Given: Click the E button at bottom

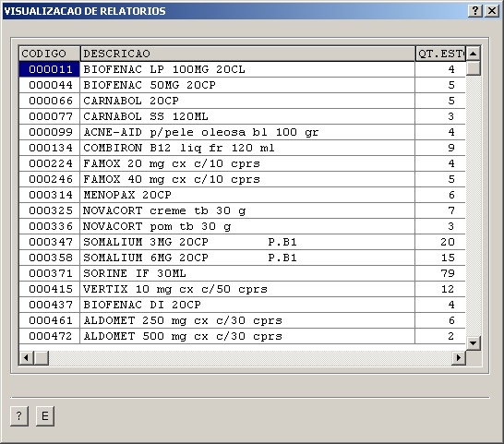Looking at the screenshot, I should [x=45, y=415].
